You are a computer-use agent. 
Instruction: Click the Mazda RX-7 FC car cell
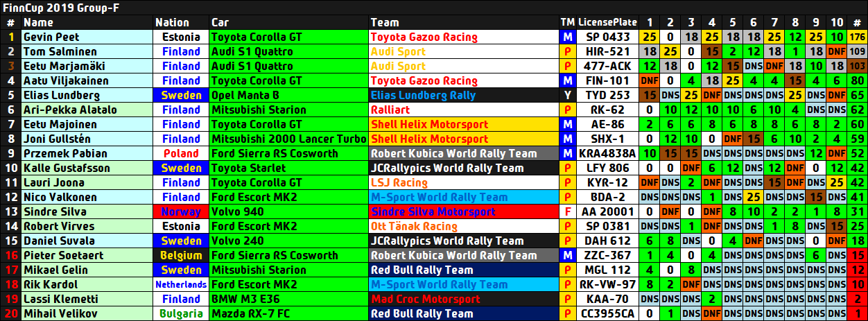coord(288,313)
